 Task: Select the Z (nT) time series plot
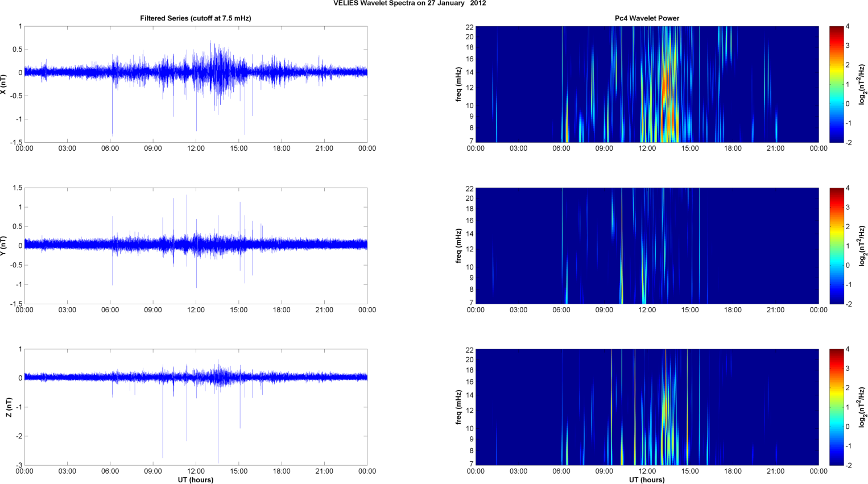(x=196, y=407)
